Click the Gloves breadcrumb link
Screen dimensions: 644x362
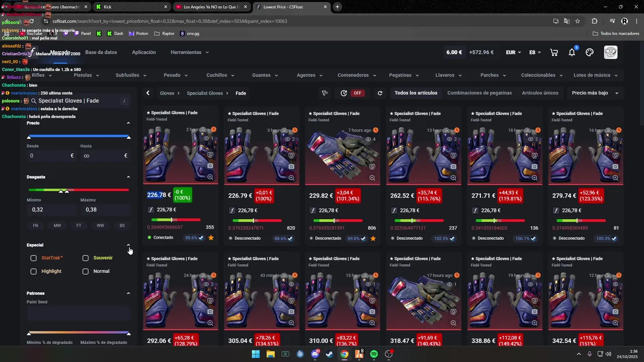(167, 94)
